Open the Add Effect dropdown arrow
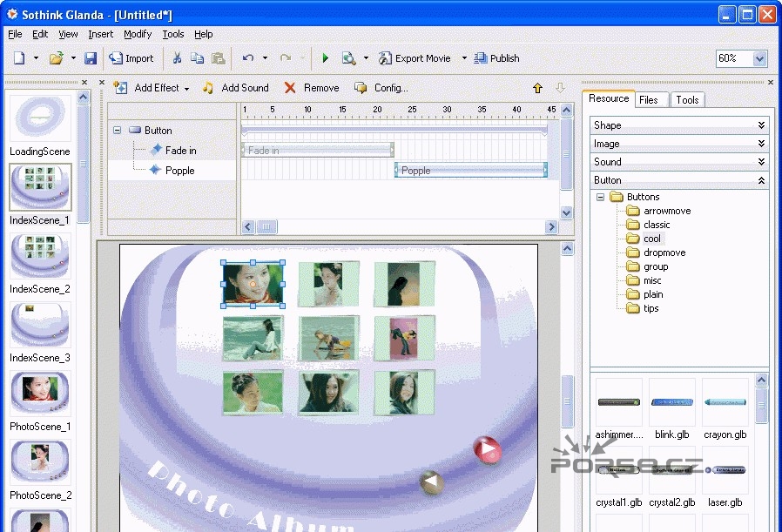The image size is (782, 532). [186, 88]
